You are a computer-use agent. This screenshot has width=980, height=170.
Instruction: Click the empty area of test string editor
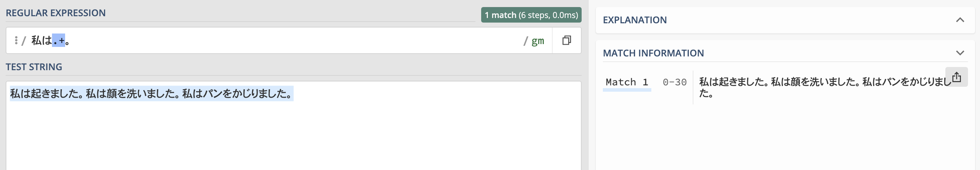[x=293, y=136]
